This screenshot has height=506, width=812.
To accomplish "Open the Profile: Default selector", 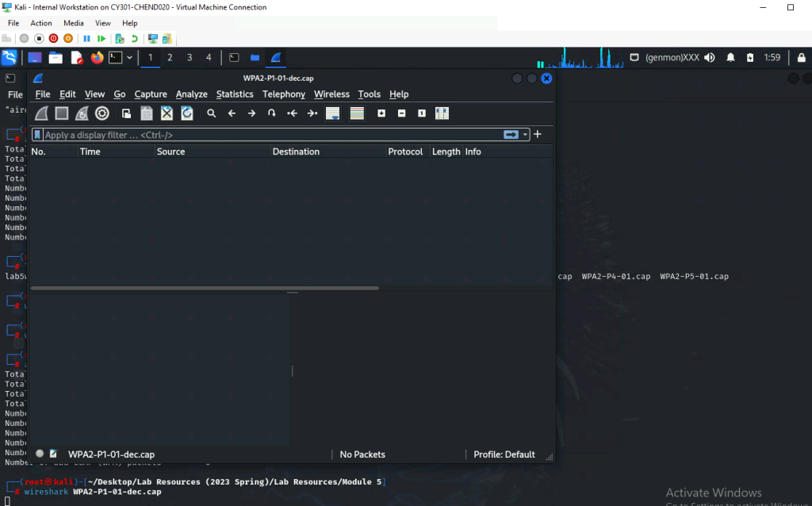I will point(504,454).
